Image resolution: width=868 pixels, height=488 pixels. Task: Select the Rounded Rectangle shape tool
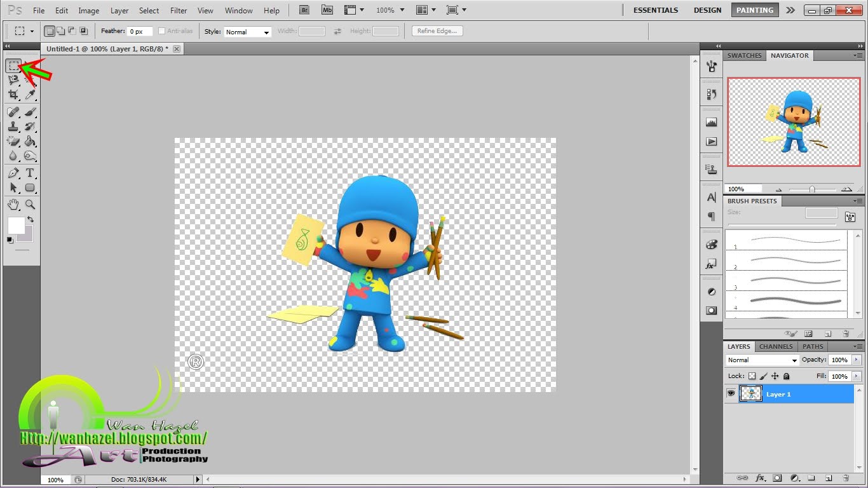[30, 188]
